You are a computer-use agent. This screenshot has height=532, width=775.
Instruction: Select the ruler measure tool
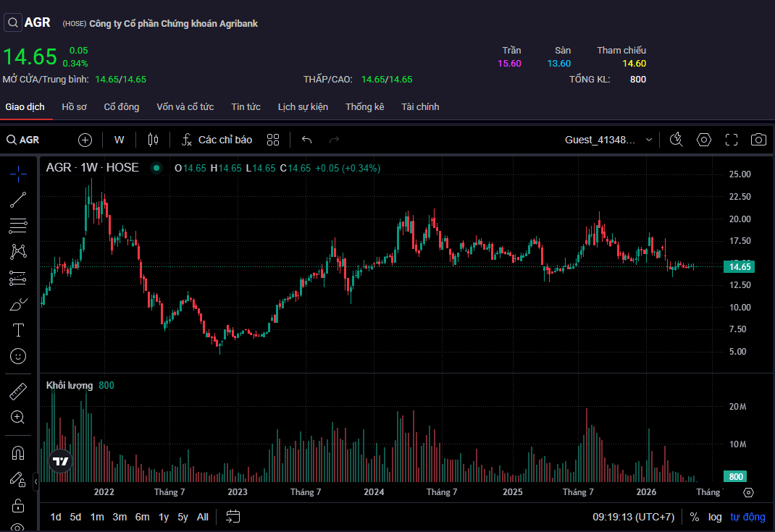click(x=18, y=392)
